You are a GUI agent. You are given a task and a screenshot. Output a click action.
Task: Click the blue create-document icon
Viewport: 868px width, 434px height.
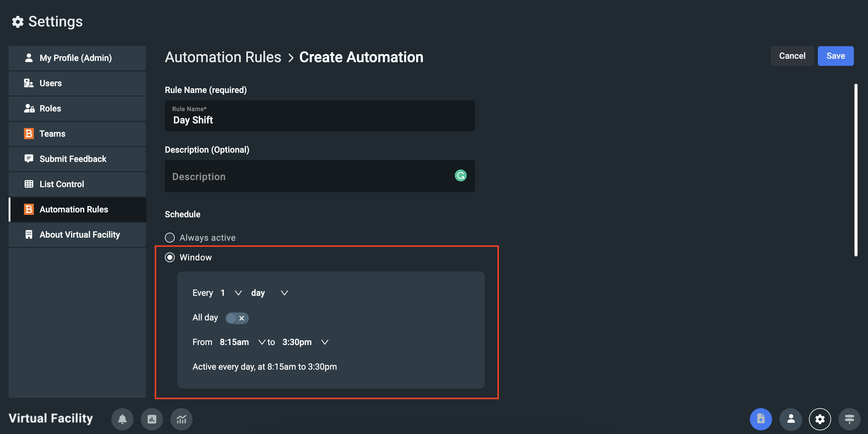click(762, 419)
